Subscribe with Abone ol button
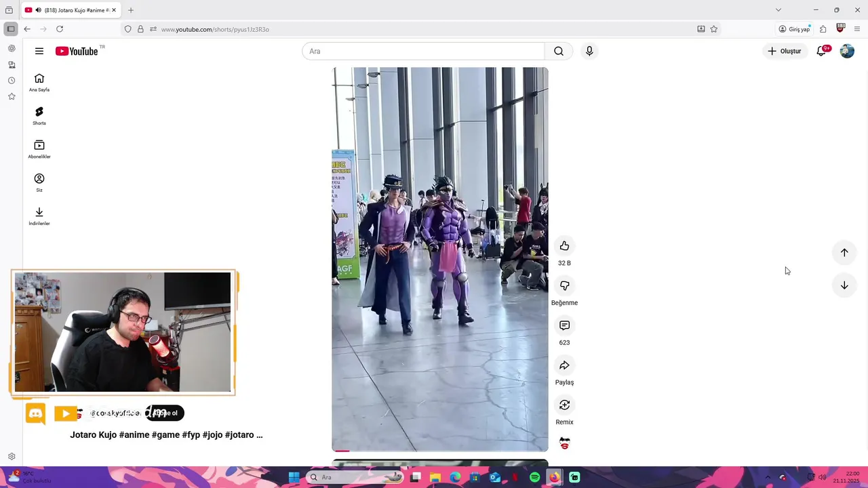Viewport: 868px width, 488px height. click(x=166, y=413)
